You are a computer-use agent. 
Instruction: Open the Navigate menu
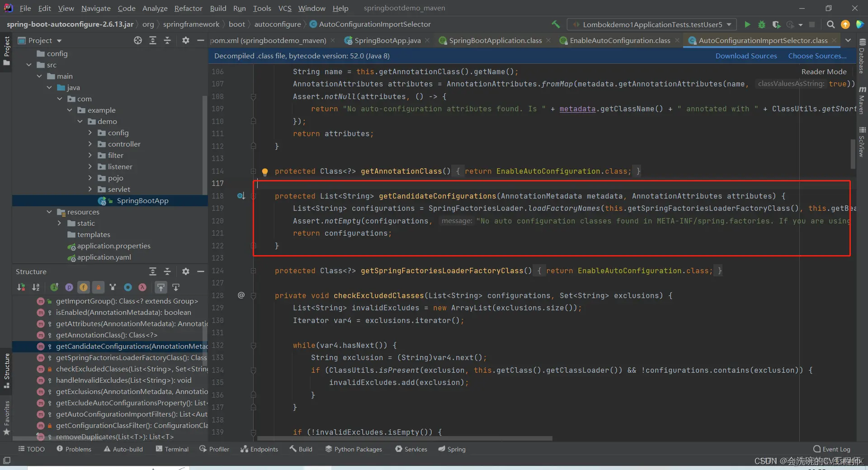[96, 8]
